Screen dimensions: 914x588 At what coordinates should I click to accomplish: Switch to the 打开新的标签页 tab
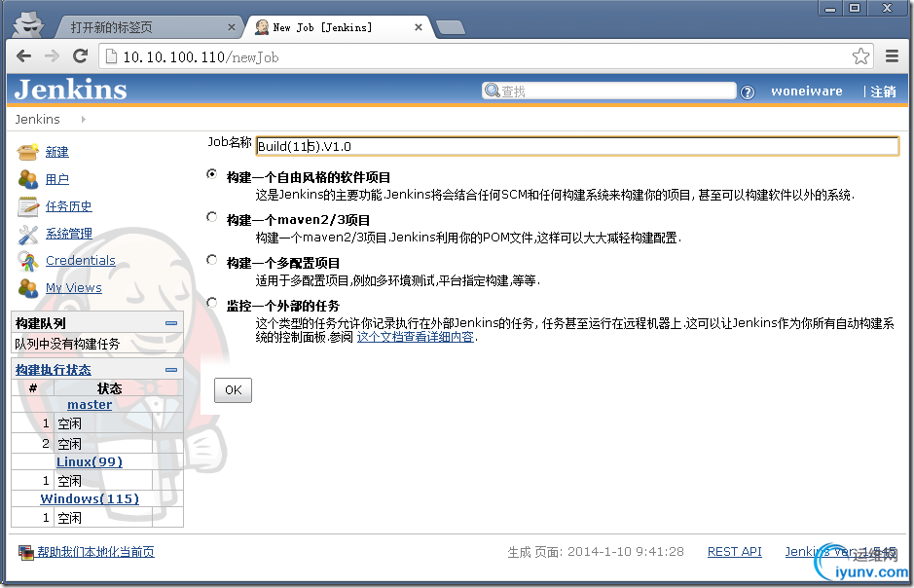coord(149,27)
